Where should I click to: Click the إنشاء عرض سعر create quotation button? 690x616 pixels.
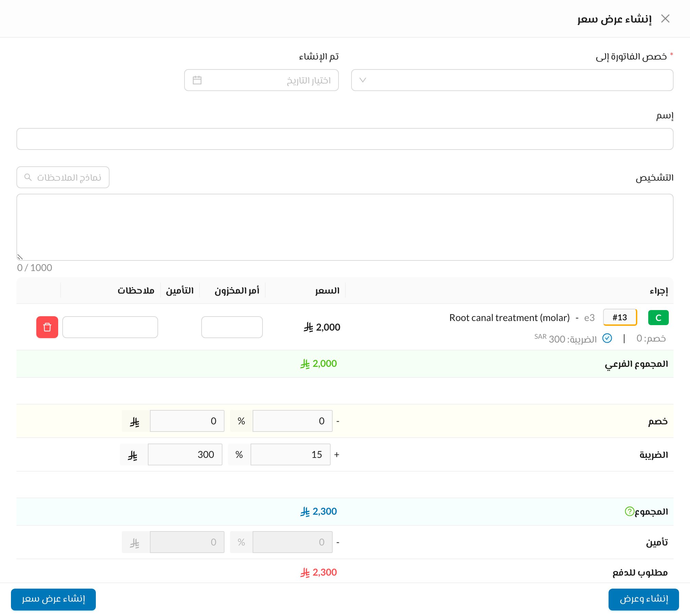point(53,599)
